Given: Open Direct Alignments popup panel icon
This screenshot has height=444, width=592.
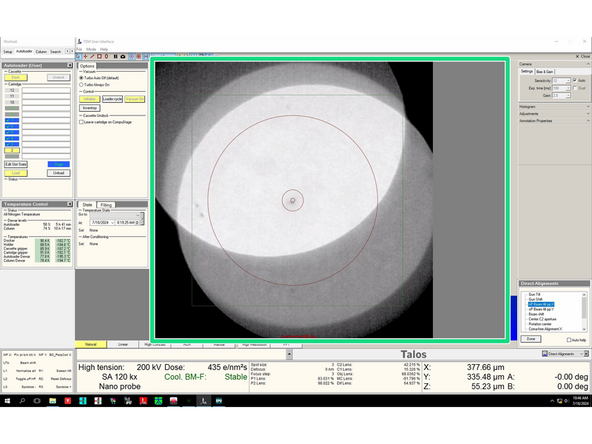Looking at the screenshot, I should click(x=544, y=354).
